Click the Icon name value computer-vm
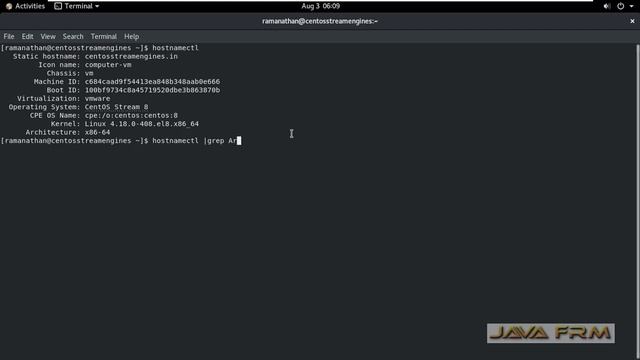This screenshot has height=360, width=640. coord(108,65)
